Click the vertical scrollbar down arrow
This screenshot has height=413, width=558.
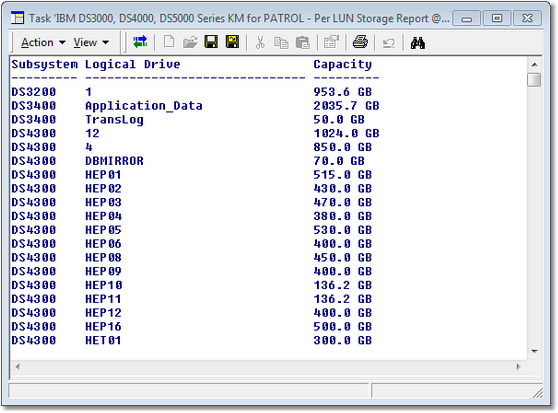(534, 351)
